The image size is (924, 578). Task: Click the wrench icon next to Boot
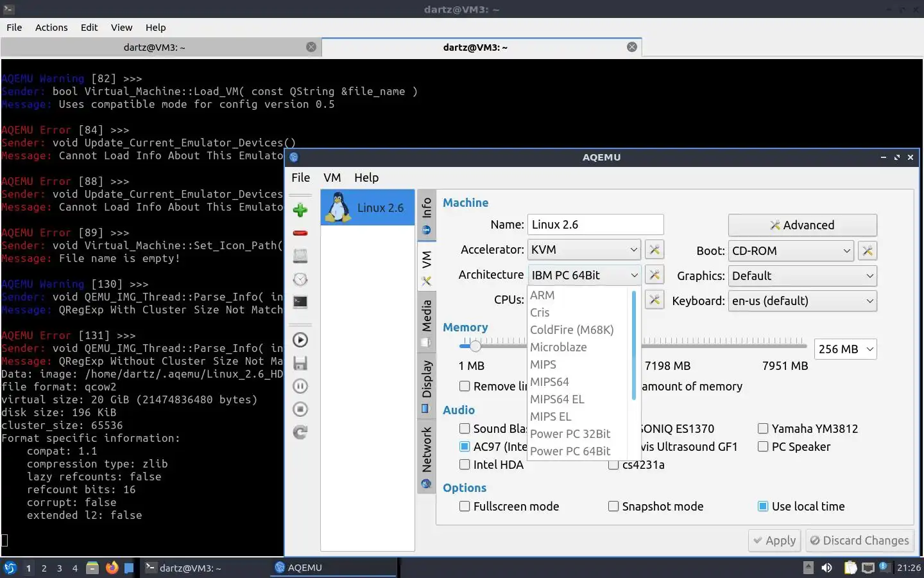868,251
